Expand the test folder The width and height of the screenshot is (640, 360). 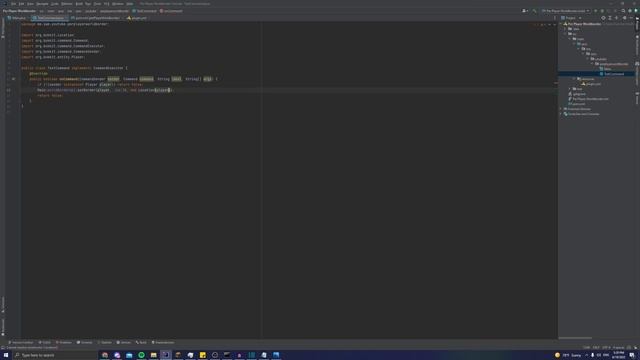click(570, 89)
